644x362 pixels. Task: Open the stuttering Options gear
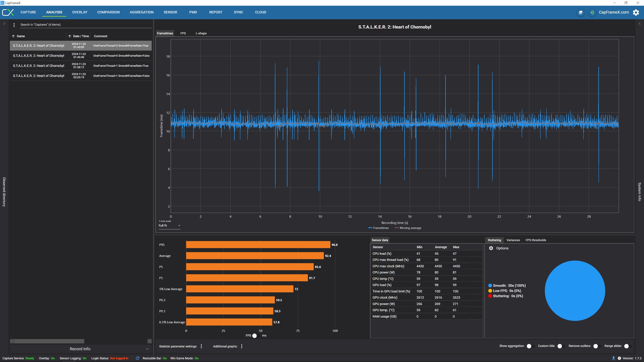click(x=491, y=248)
